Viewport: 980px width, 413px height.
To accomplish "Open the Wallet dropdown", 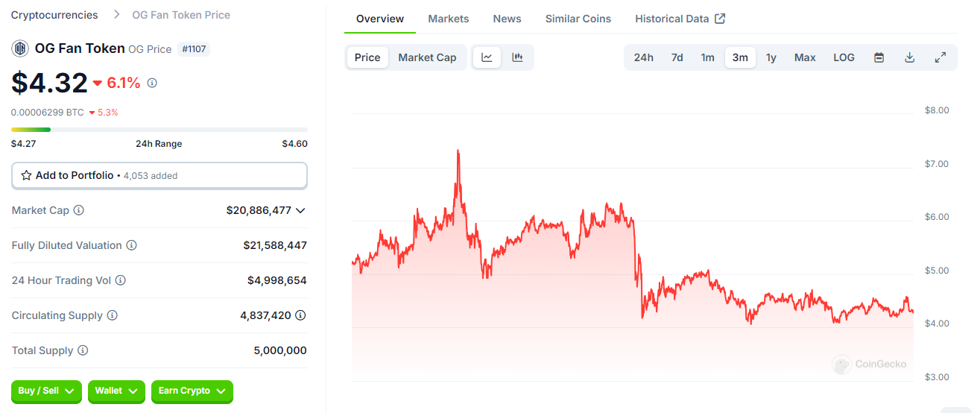I will pyautogui.click(x=116, y=391).
